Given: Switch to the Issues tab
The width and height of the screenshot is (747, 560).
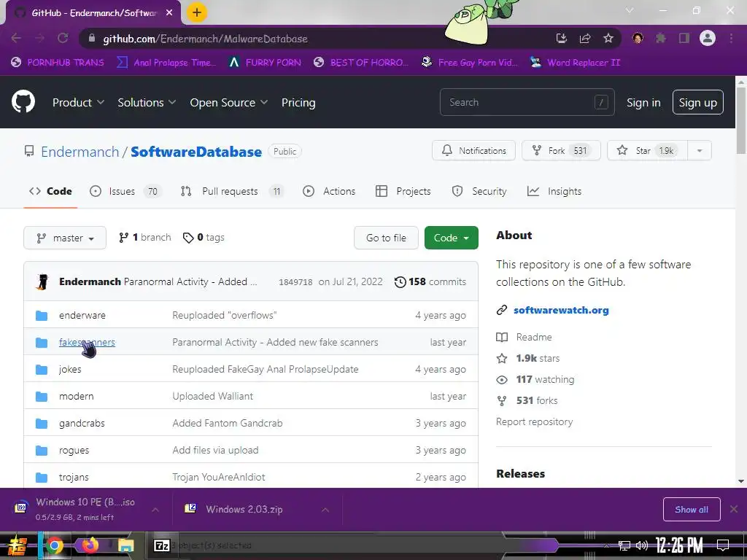Looking at the screenshot, I should (x=125, y=191).
